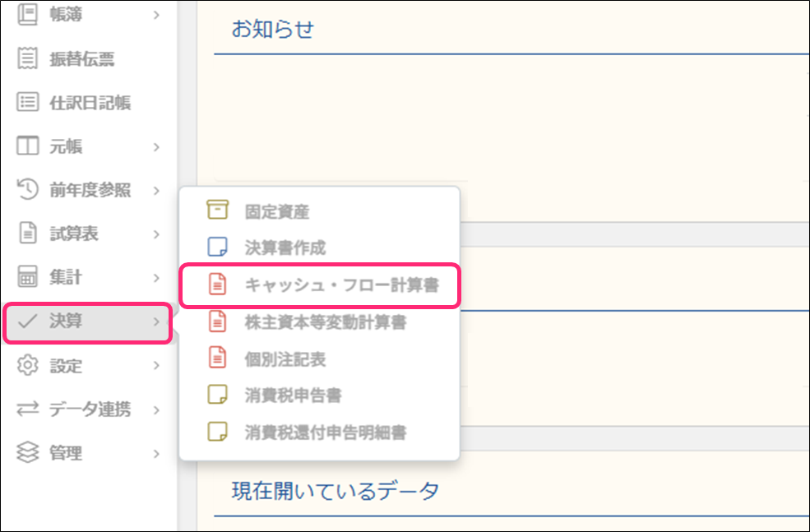
Task: Expand the データ連携 submenu chevron
Action: tap(156, 409)
